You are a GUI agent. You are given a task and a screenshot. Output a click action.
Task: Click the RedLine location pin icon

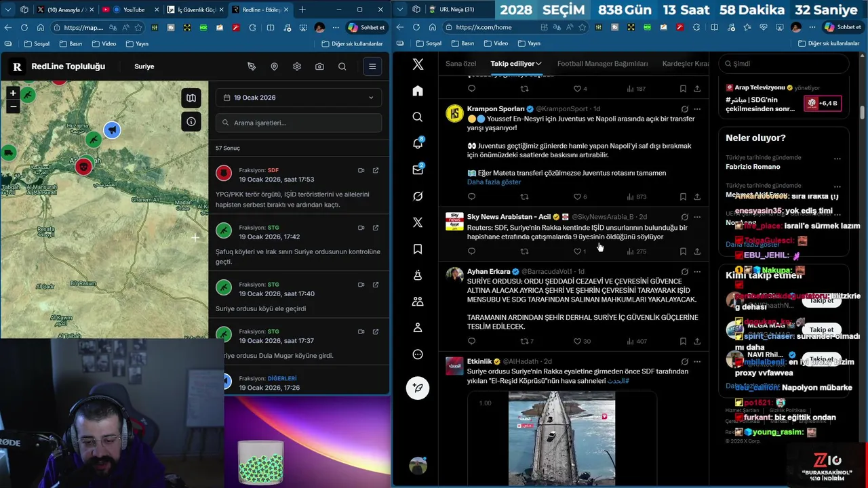tap(274, 66)
